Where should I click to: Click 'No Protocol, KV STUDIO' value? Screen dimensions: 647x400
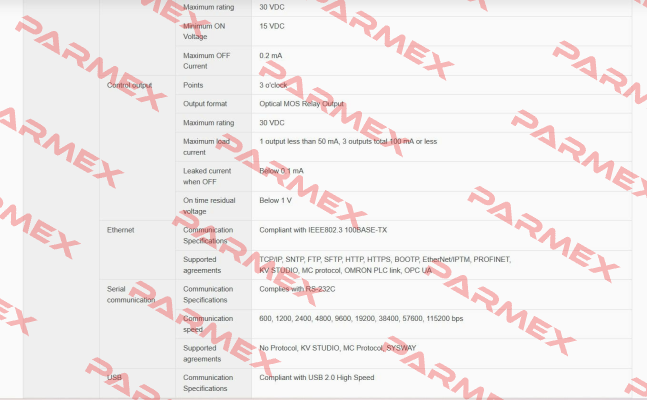click(x=338, y=348)
